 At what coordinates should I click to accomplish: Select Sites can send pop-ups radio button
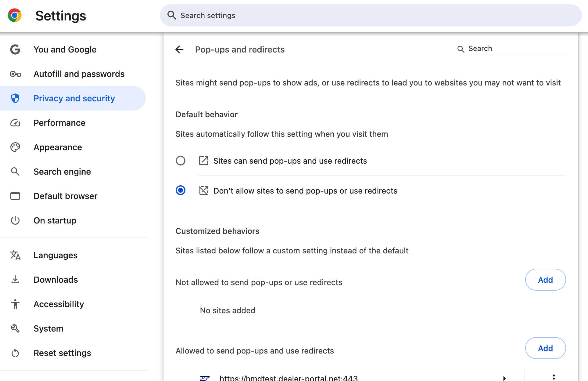(181, 161)
